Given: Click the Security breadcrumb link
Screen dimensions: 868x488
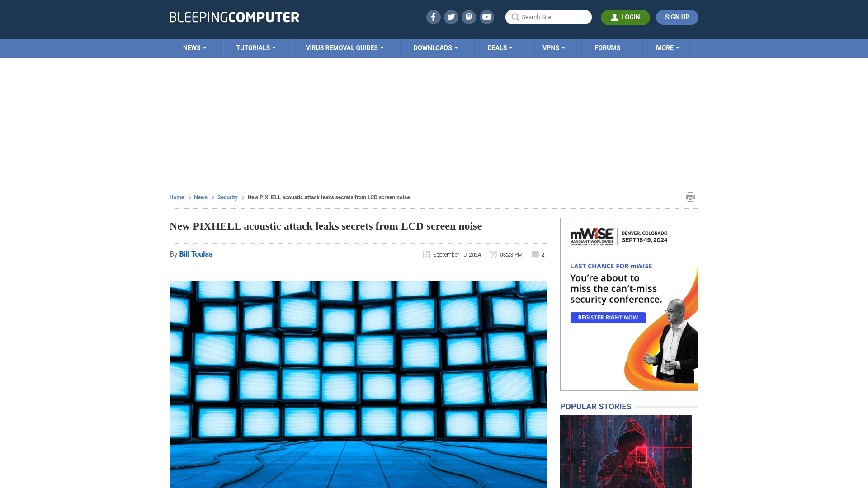Looking at the screenshot, I should click(227, 197).
